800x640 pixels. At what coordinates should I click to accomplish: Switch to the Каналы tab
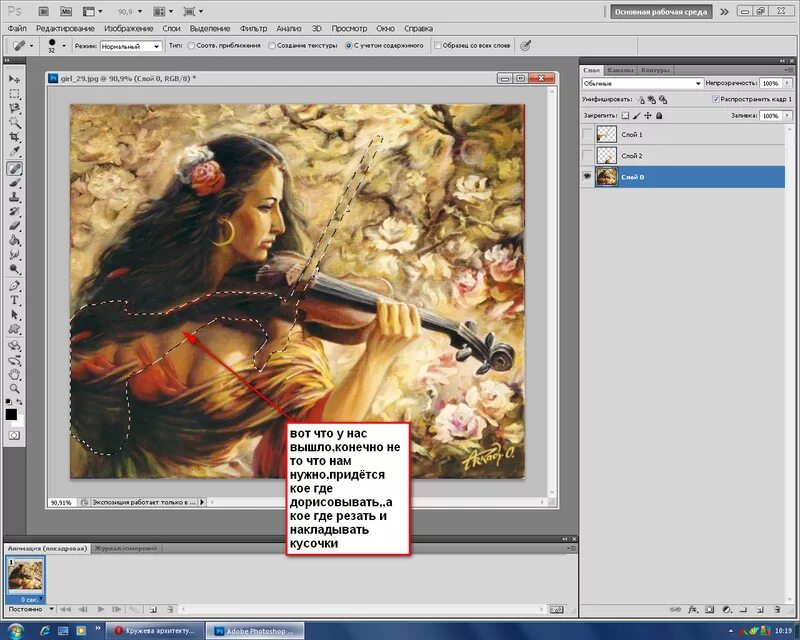coord(621,70)
